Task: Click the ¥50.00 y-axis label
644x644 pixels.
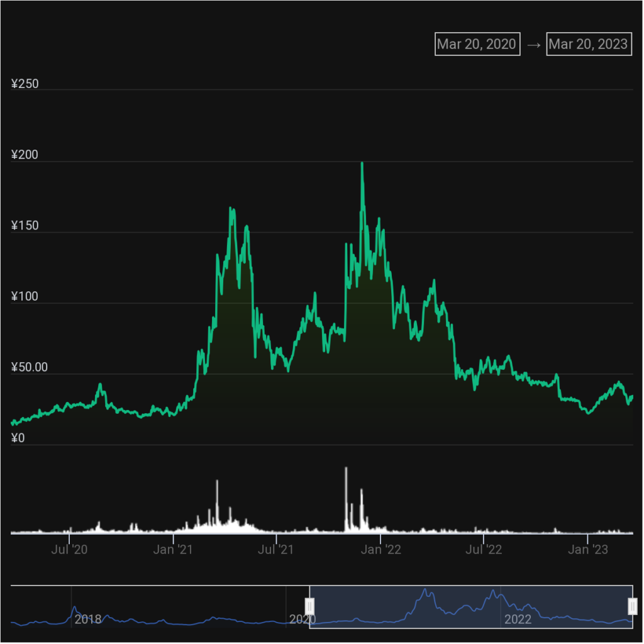Action: 30,367
